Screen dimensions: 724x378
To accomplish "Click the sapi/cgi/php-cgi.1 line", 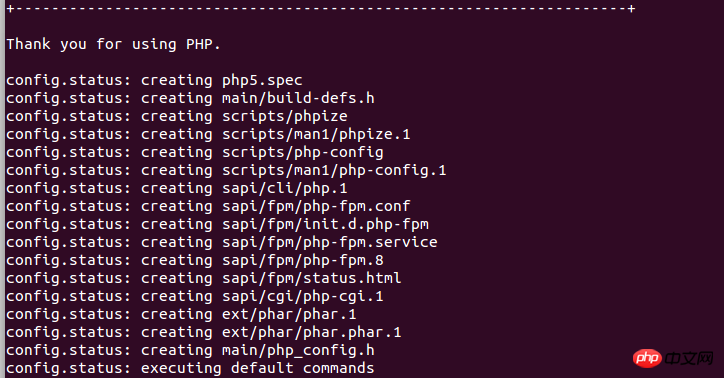I will [195, 296].
